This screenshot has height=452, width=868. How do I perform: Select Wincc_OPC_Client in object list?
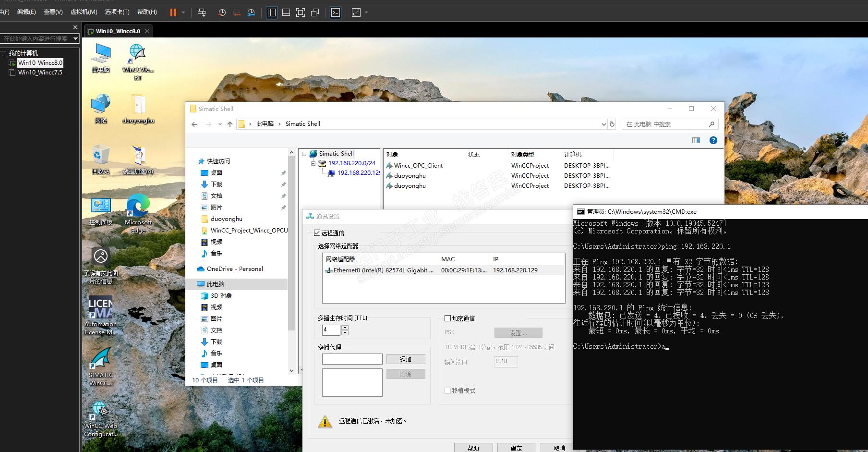click(418, 166)
